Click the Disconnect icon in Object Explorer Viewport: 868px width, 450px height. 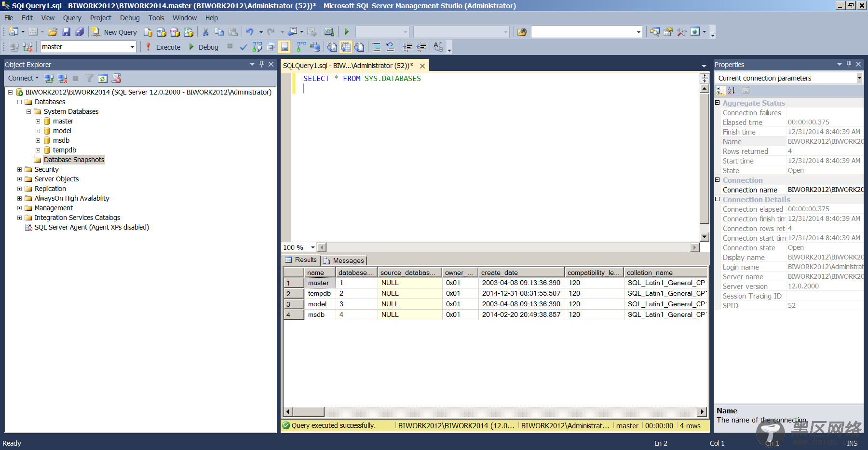pyautogui.click(x=62, y=78)
